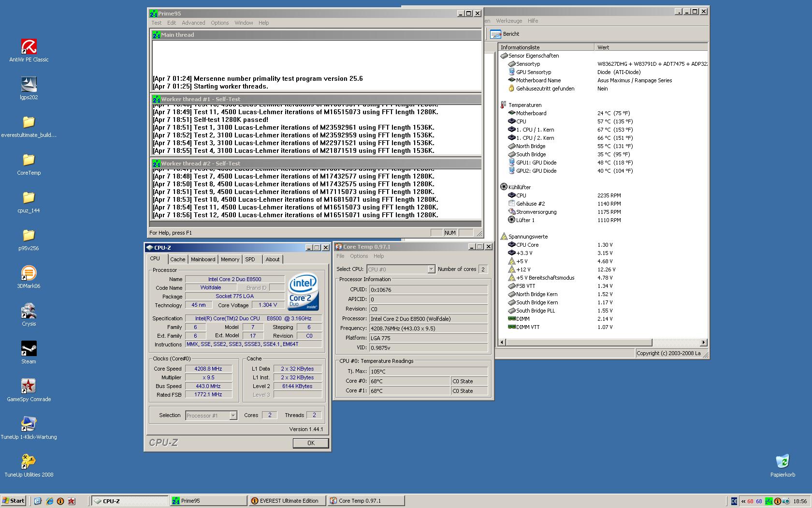The image size is (812, 508).
Task: Open the Papierkorb recycle bin
Action: (782, 462)
